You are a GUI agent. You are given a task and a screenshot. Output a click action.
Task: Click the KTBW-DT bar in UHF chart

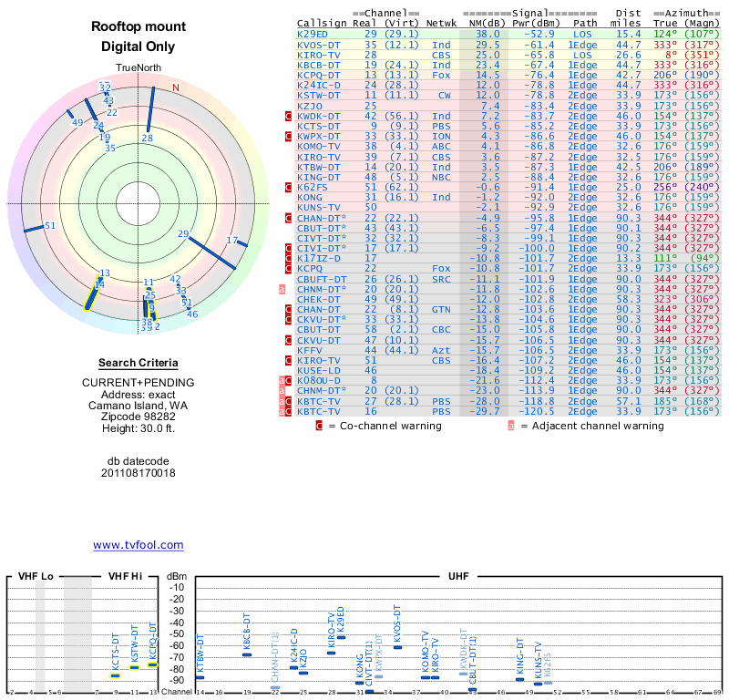(200, 677)
